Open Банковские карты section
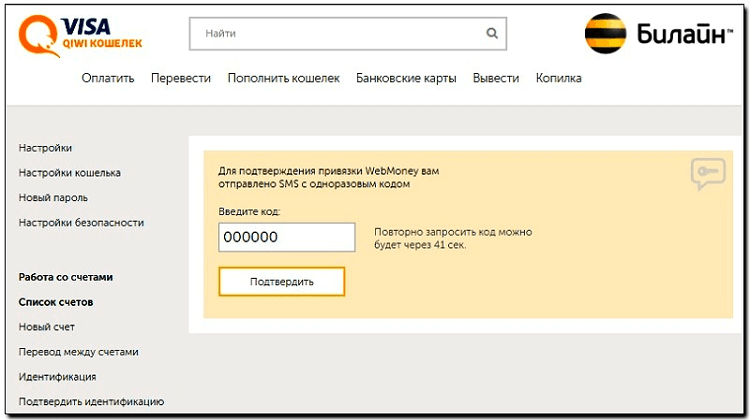 [406, 78]
